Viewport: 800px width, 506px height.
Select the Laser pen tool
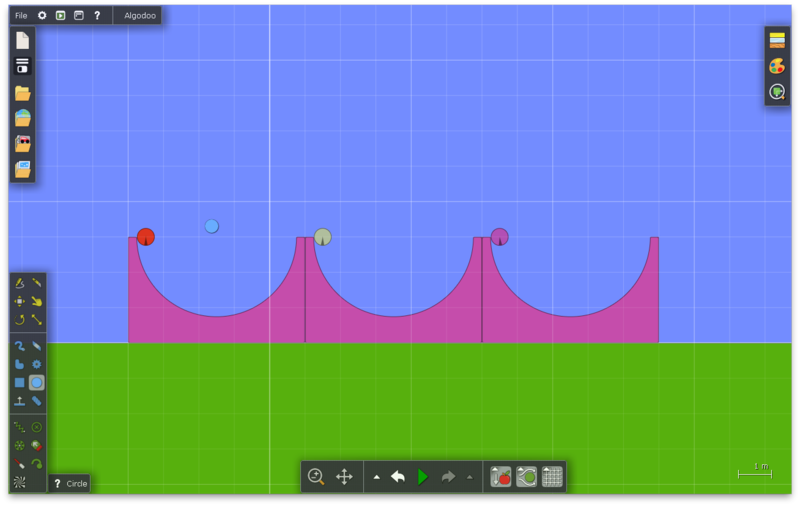pyautogui.click(x=19, y=464)
